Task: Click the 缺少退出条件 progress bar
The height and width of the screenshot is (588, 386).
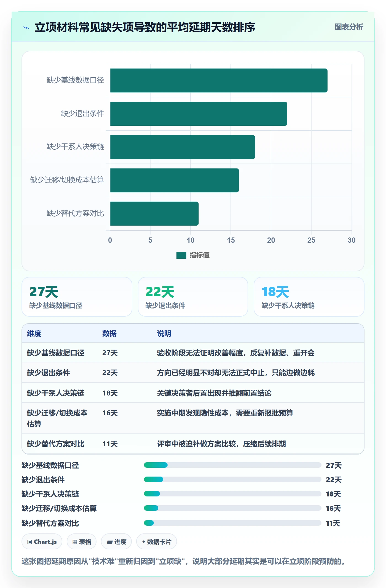Action: [233, 479]
